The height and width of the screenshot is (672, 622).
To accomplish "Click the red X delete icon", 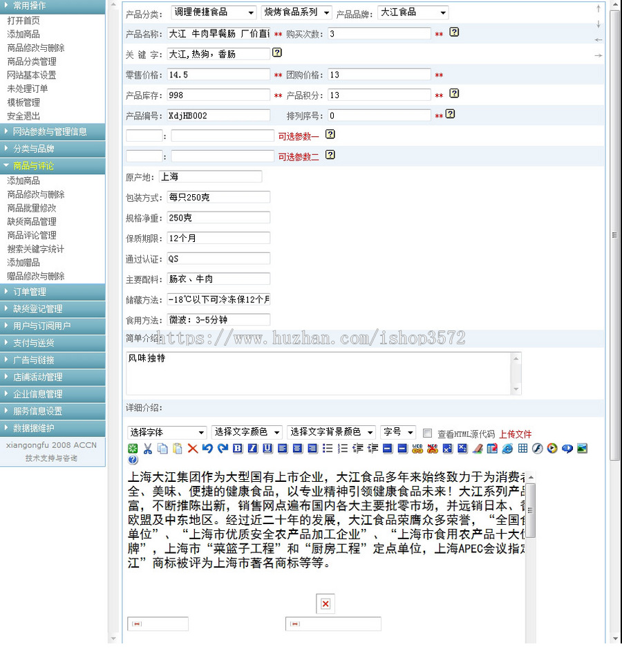I will click(191, 449).
